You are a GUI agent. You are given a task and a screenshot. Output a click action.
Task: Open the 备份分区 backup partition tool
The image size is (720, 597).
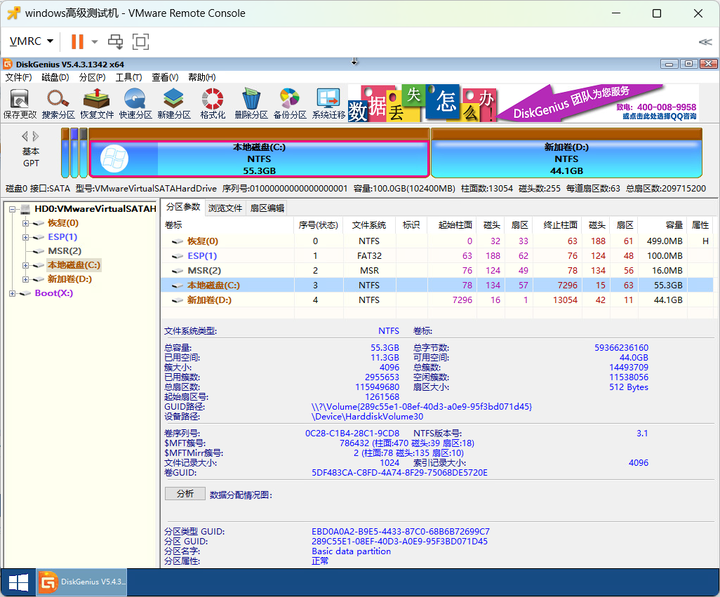(x=290, y=103)
